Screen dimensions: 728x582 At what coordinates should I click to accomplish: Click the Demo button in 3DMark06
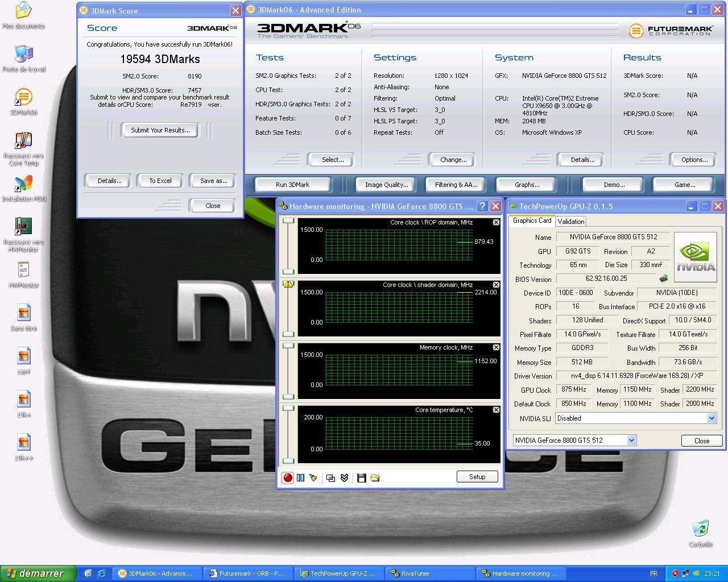click(x=614, y=185)
